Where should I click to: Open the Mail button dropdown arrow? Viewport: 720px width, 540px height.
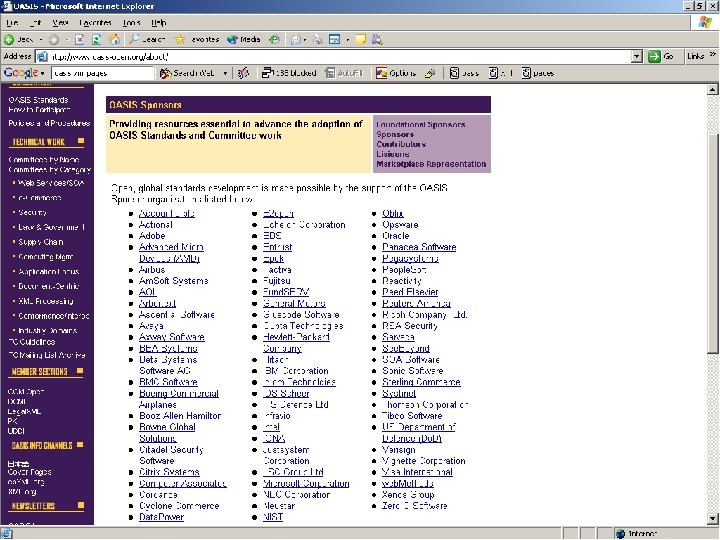click(x=304, y=39)
